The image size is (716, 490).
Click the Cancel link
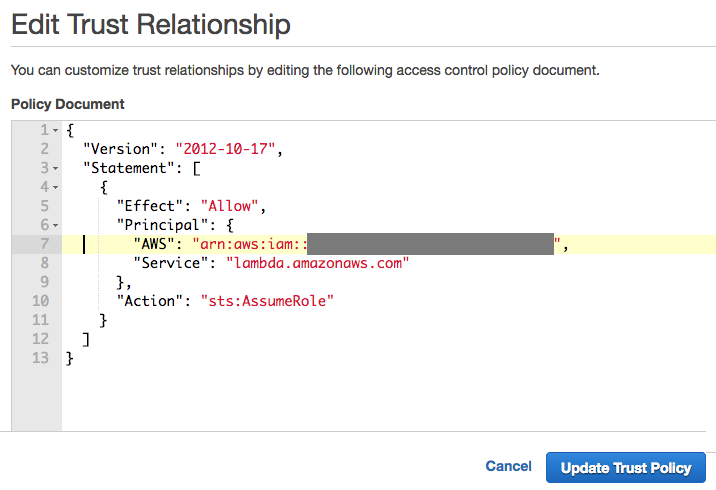(x=508, y=467)
